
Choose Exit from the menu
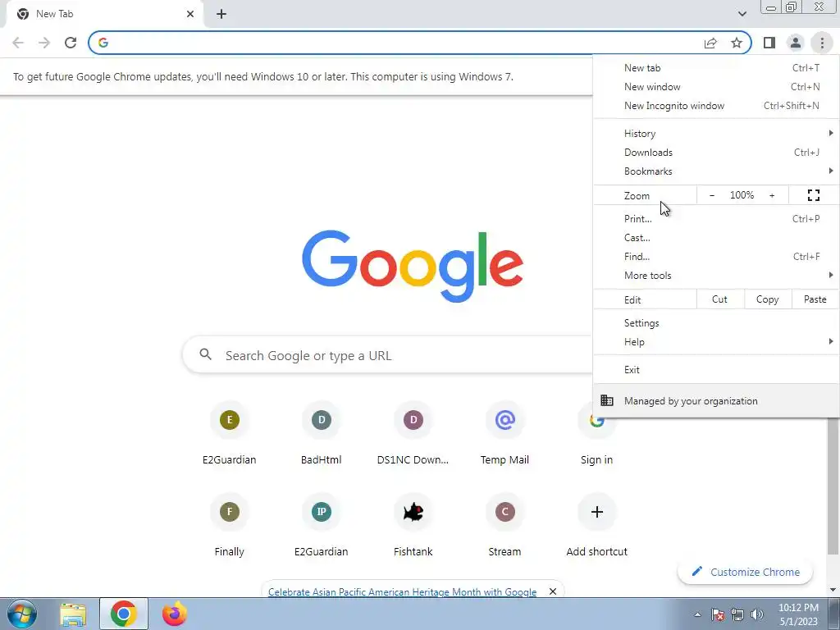pyautogui.click(x=716, y=370)
